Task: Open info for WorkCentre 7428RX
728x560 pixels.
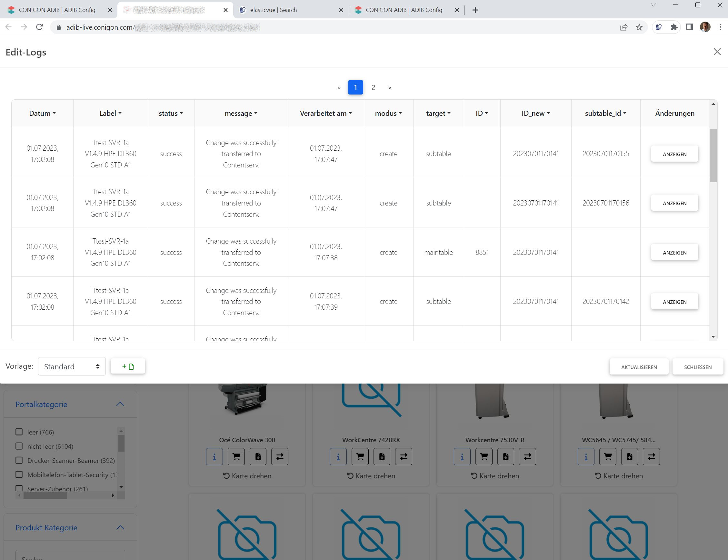Action: [338, 457]
